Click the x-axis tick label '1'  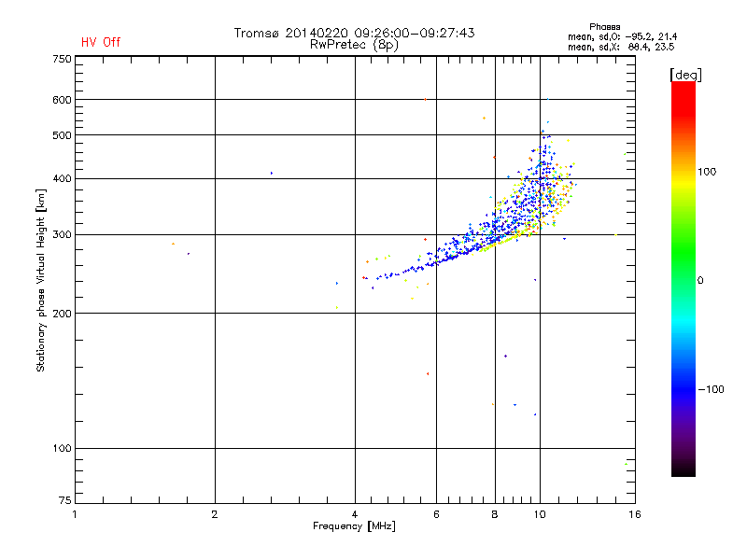point(75,514)
